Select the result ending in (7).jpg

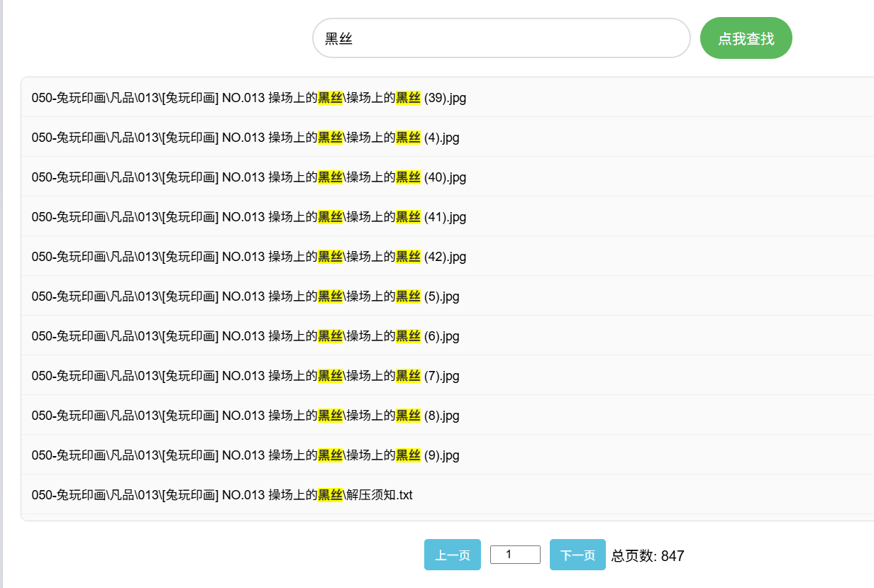(x=448, y=375)
